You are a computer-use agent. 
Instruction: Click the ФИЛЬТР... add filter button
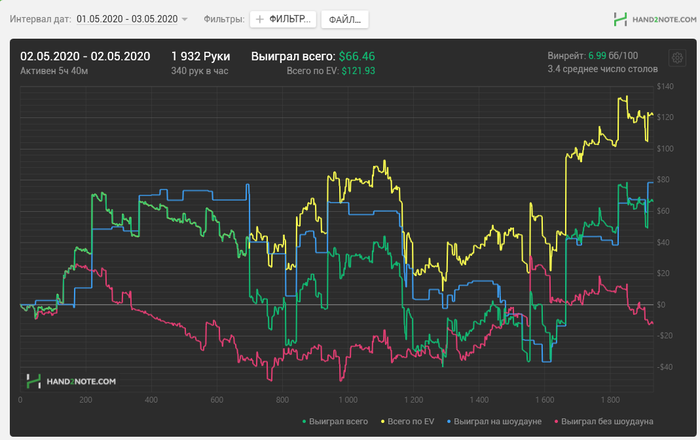tap(283, 19)
